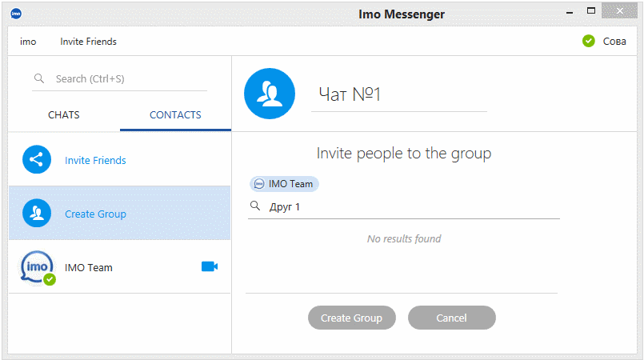
Task: Click the green online status icon near Сова
Action: tap(589, 41)
